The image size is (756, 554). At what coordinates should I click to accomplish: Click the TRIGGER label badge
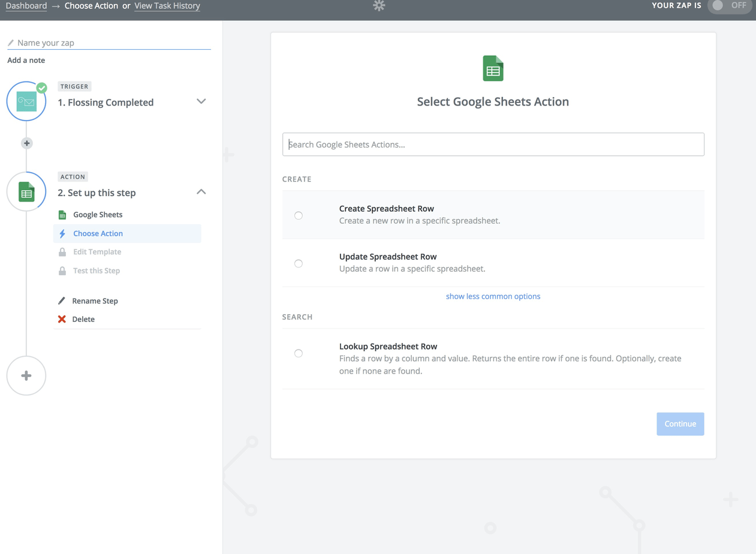74,86
